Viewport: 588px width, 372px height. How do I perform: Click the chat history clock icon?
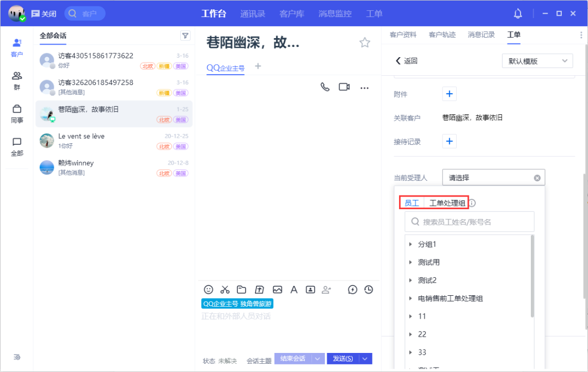[369, 289]
